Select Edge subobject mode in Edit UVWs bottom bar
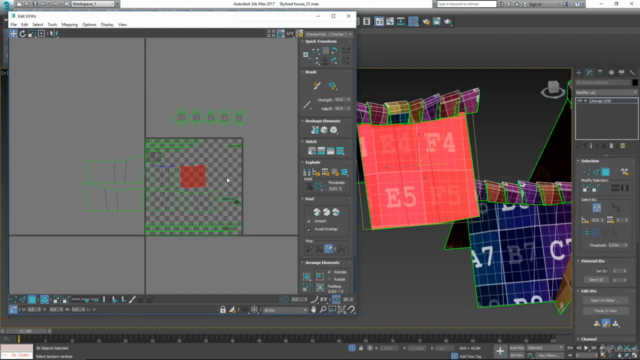Screen dimensions: 640x360 point(22,300)
